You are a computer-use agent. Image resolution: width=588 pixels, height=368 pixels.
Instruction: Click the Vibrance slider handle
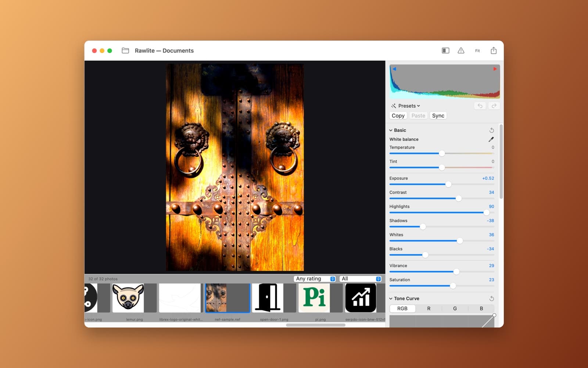click(456, 272)
